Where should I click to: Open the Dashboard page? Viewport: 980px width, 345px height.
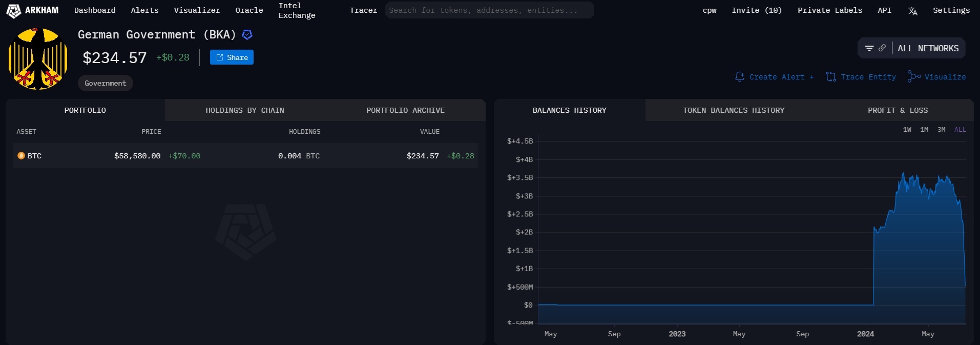point(95,10)
